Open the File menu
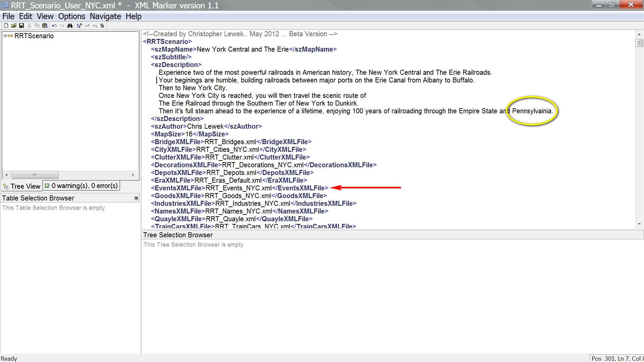The image size is (644, 362). tap(8, 16)
